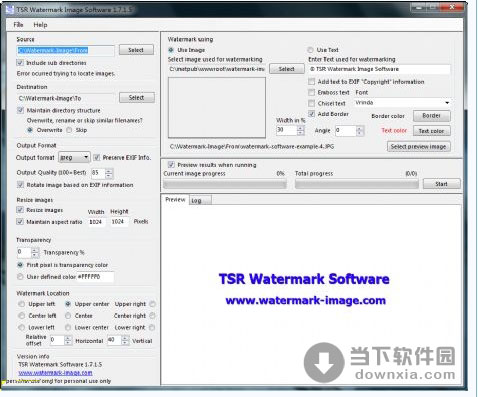Image resolution: width=479 pixels, height=397 pixels.
Task: Switch to the Log tab
Action: (200, 200)
